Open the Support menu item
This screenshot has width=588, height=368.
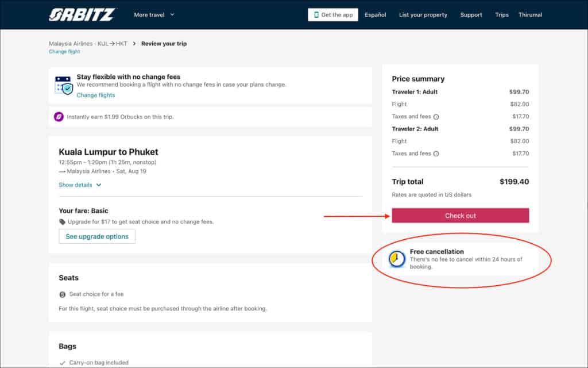pos(471,14)
